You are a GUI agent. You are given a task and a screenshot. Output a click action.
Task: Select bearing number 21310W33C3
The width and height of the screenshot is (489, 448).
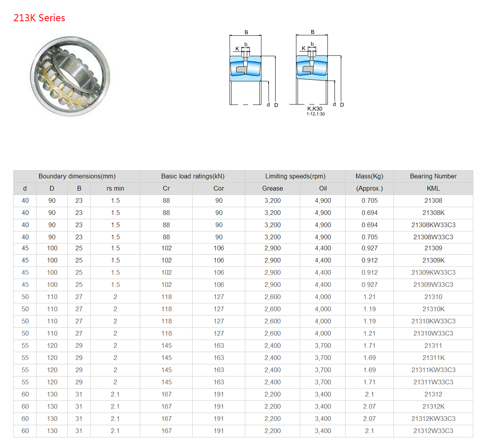(433, 334)
